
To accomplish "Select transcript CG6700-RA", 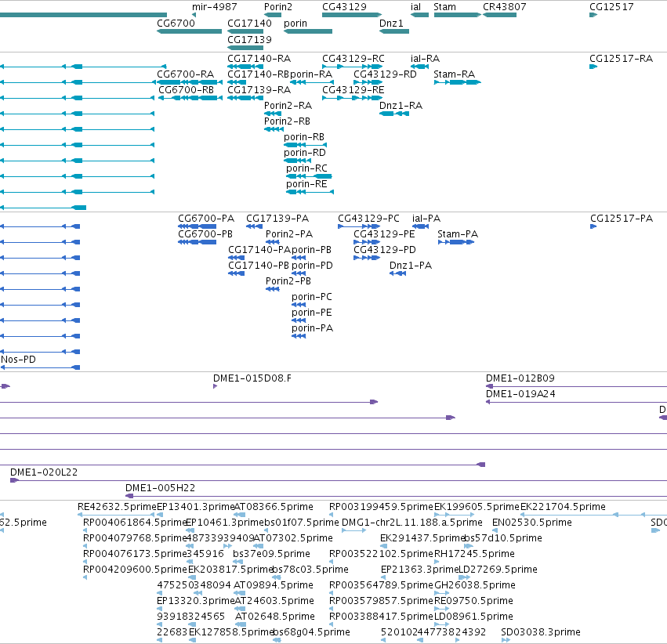I will (190, 82).
